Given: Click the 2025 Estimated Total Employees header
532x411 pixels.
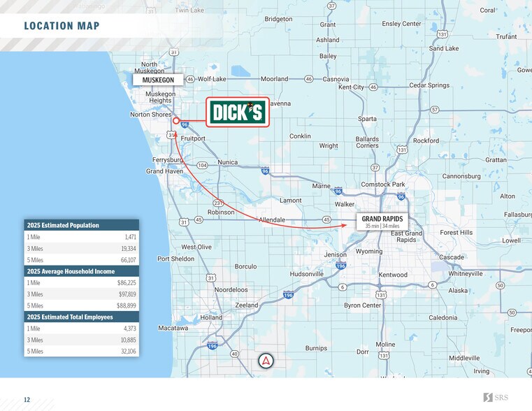Looking at the screenshot, I should point(81,317).
